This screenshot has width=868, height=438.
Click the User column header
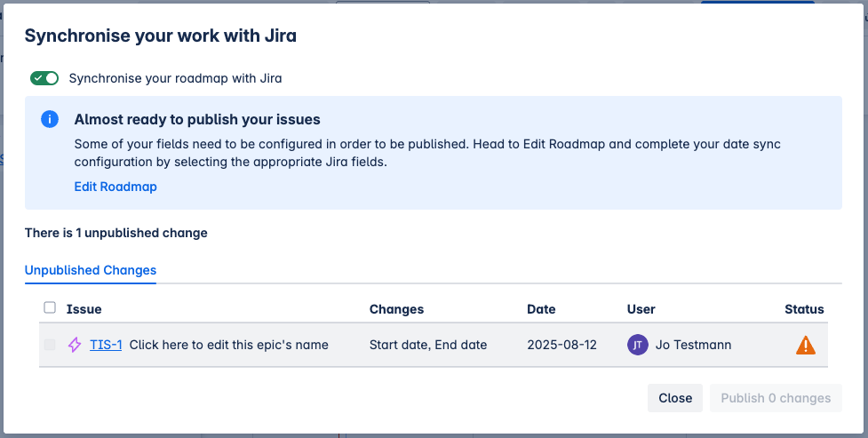(x=641, y=309)
